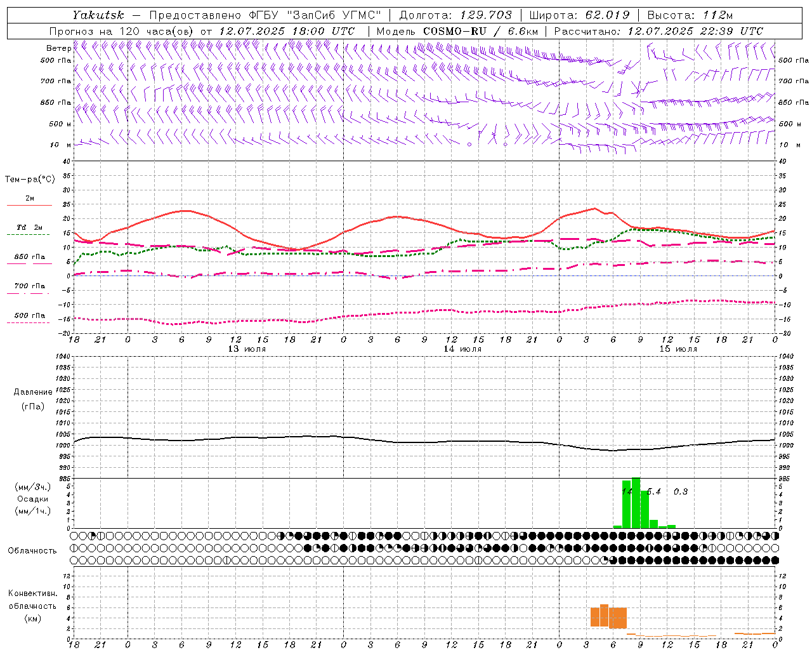Screen dimensions: 812x650
Task: Click the '40' value on the left temperature axis
Action: (67, 161)
